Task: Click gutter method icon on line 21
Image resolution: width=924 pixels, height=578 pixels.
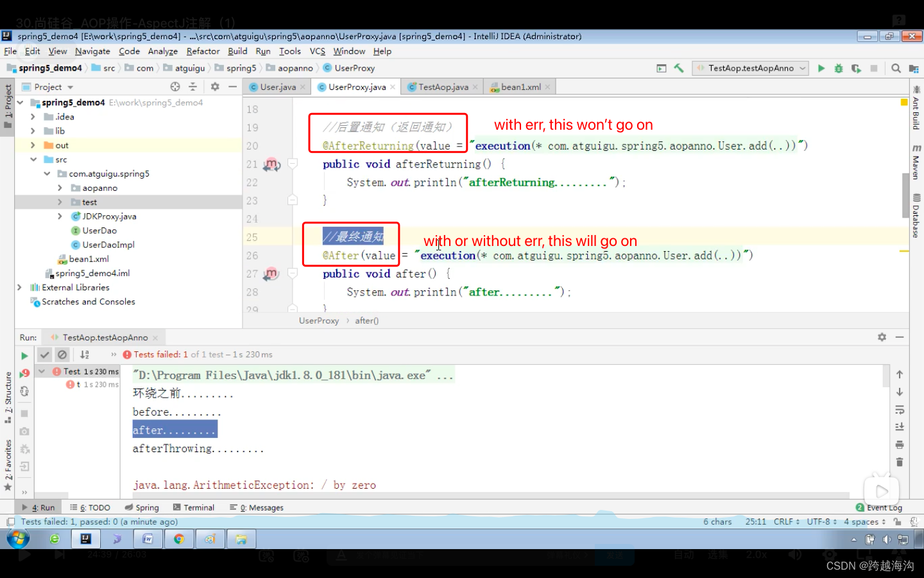Action: tap(271, 164)
